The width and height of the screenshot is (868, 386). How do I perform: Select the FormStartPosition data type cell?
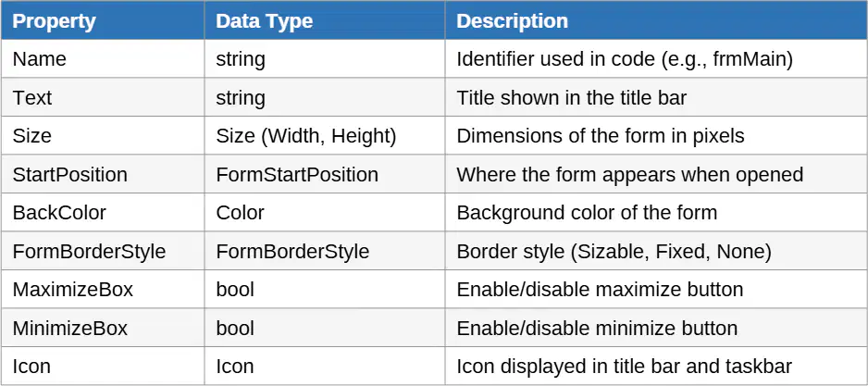coord(325,174)
